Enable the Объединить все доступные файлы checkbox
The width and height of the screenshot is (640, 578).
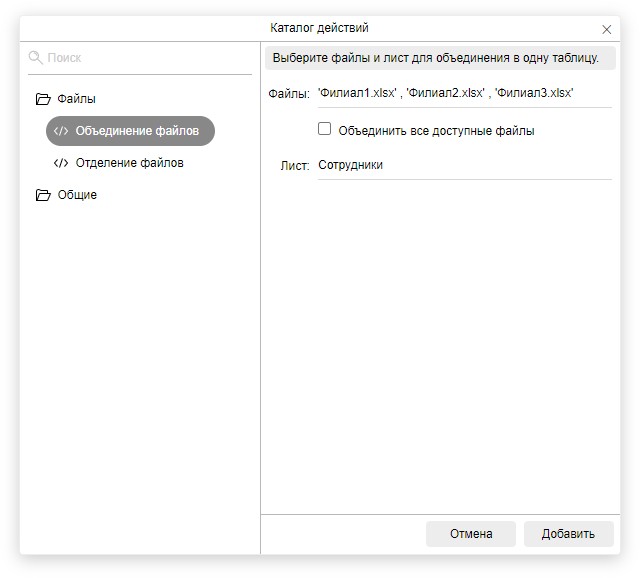point(324,129)
